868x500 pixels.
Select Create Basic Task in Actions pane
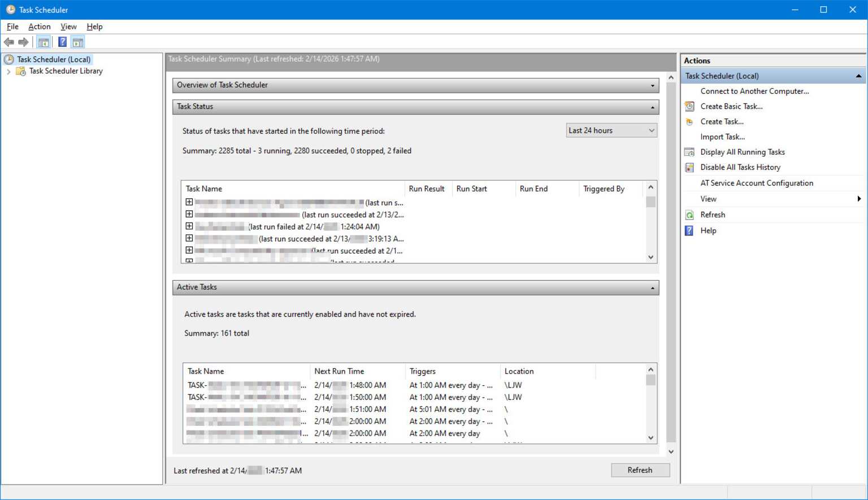pyautogui.click(x=731, y=106)
